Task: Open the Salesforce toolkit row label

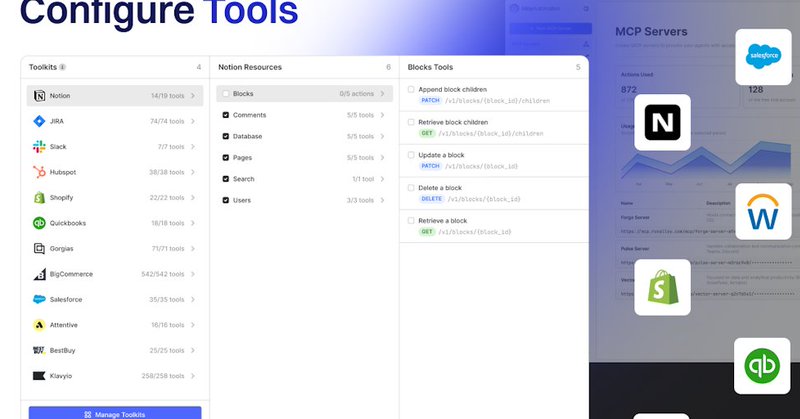Action: coord(66,300)
